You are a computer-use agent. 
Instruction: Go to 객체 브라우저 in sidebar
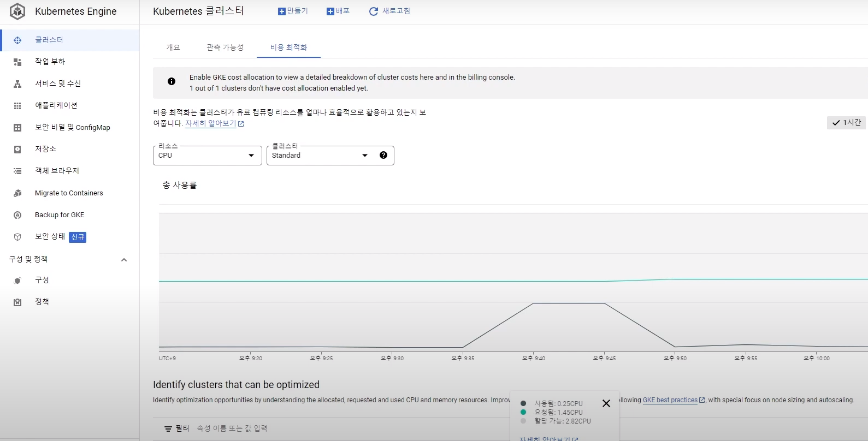pyautogui.click(x=57, y=171)
